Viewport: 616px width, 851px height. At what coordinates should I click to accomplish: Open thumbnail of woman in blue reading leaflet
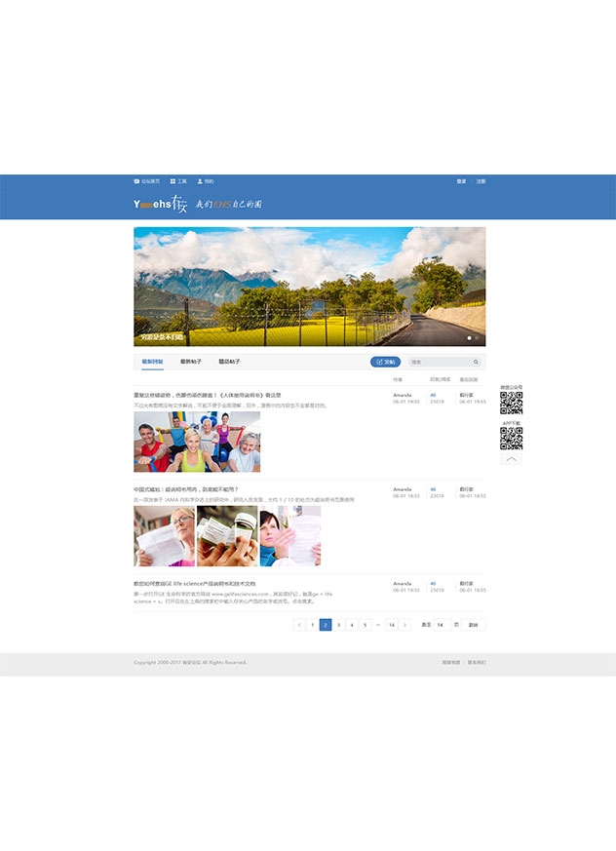pyautogui.click(x=290, y=536)
